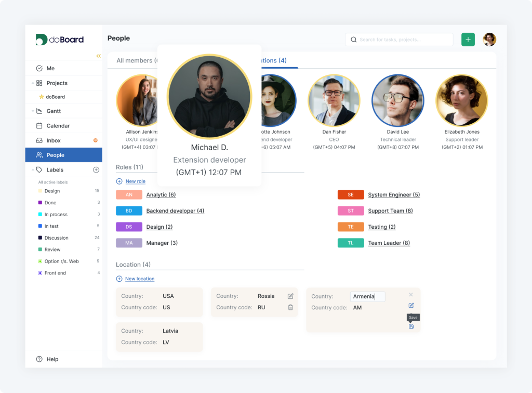Open the Calendar in the sidebar
The image size is (532, 393).
[x=58, y=126]
